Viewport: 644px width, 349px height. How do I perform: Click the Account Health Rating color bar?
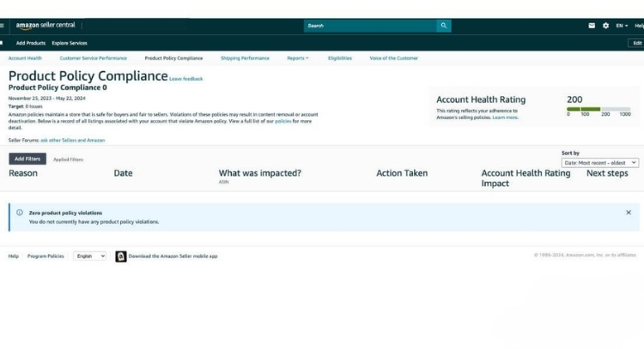(598, 109)
